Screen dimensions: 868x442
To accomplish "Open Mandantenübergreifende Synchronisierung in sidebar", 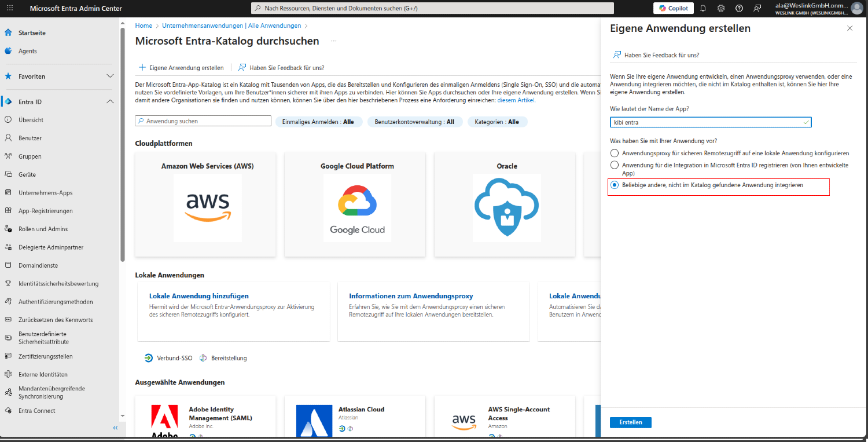I will [52, 392].
